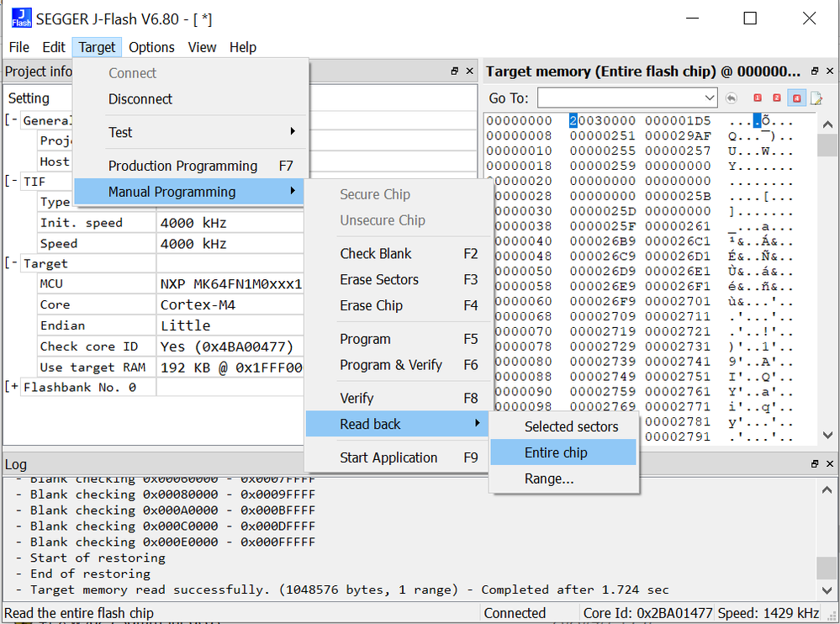Open the File menu
The height and width of the screenshot is (624, 840).
tap(19, 47)
